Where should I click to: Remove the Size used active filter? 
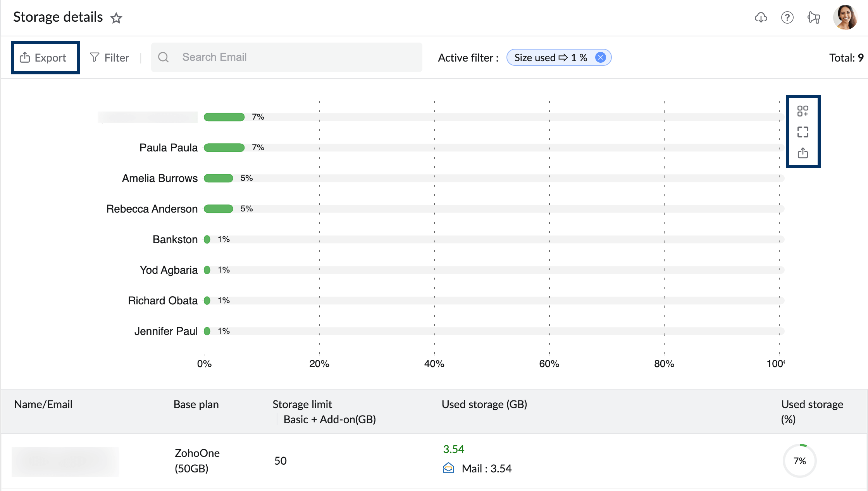[600, 57]
